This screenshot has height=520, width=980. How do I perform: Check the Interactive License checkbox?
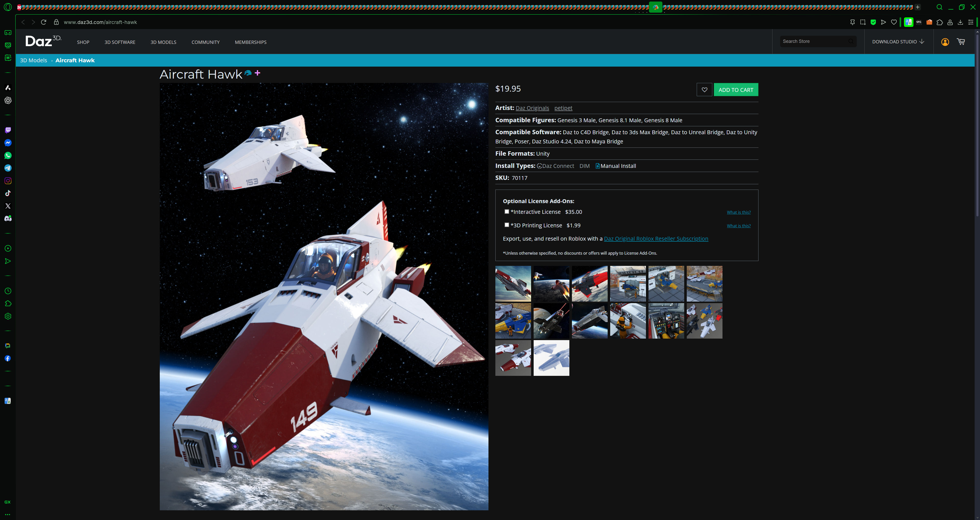tap(506, 212)
